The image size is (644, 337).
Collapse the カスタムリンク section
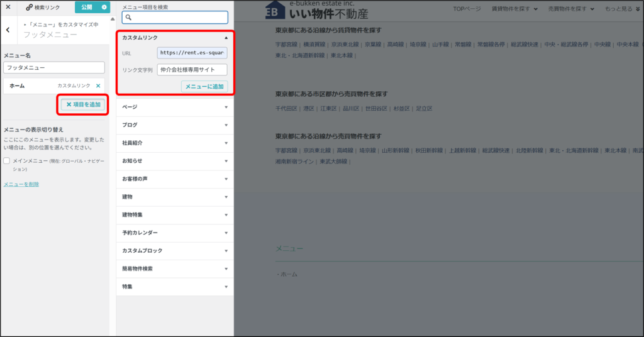click(x=226, y=38)
